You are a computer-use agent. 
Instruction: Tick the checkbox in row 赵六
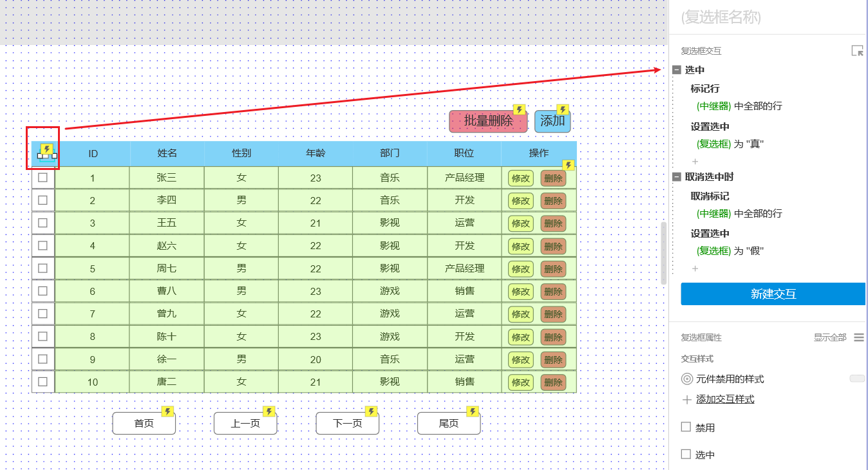point(42,245)
